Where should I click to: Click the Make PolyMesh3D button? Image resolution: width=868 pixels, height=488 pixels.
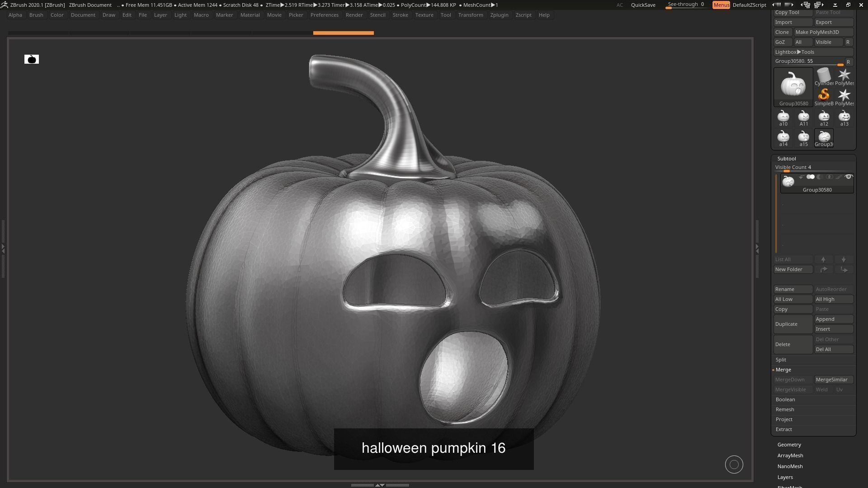824,32
